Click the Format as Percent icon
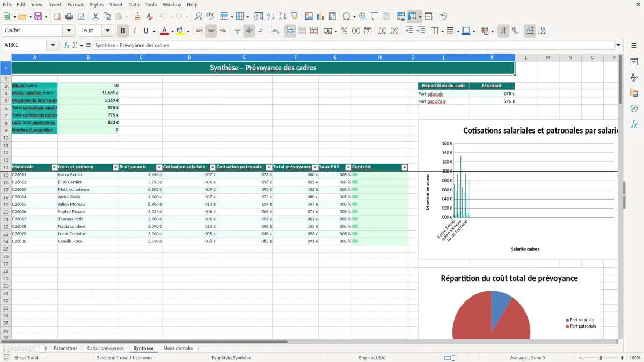This screenshot has width=644, height=362. (x=345, y=31)
